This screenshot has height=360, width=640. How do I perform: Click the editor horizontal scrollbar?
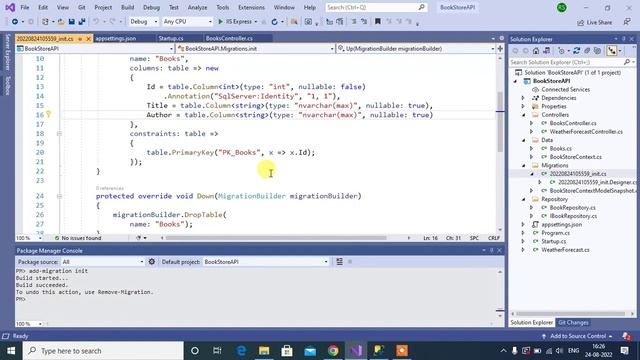pos(276,238)
